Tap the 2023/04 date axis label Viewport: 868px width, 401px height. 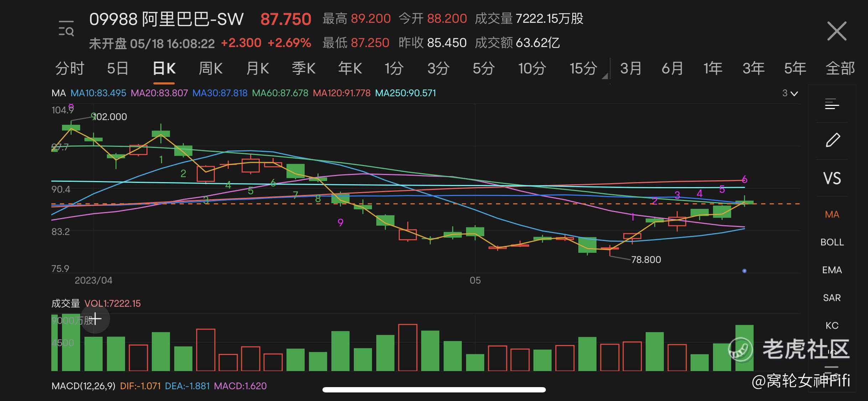(x=93, y=280)
